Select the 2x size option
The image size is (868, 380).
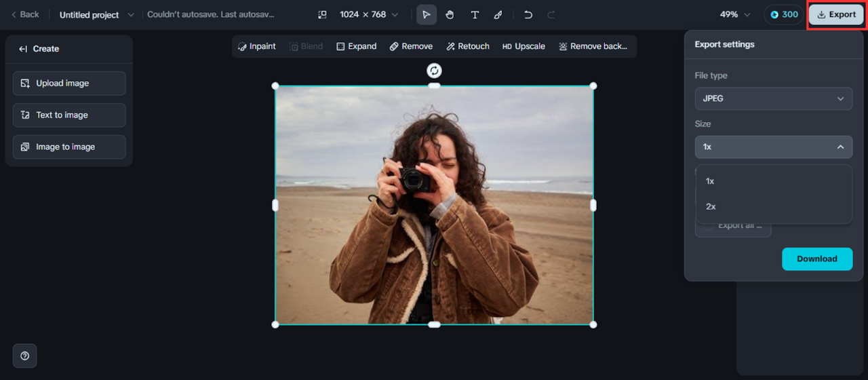(x=774, y=206)
